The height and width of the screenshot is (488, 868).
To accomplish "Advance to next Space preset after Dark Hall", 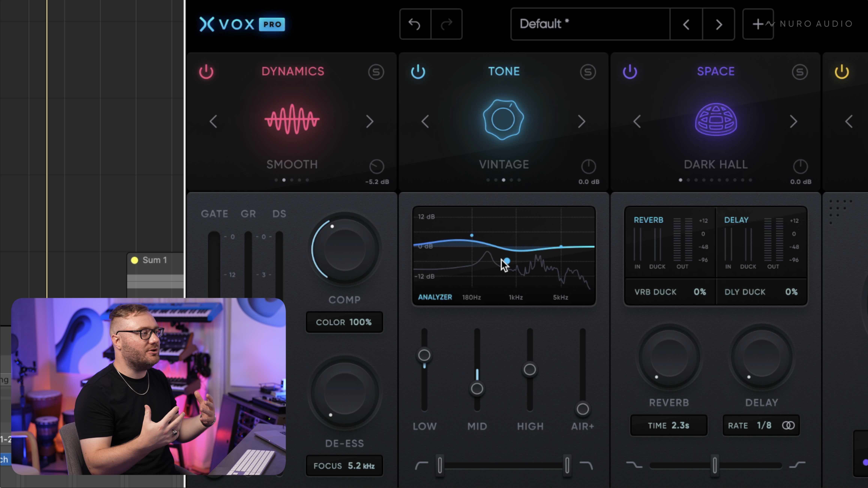I will tap(793, 122).
